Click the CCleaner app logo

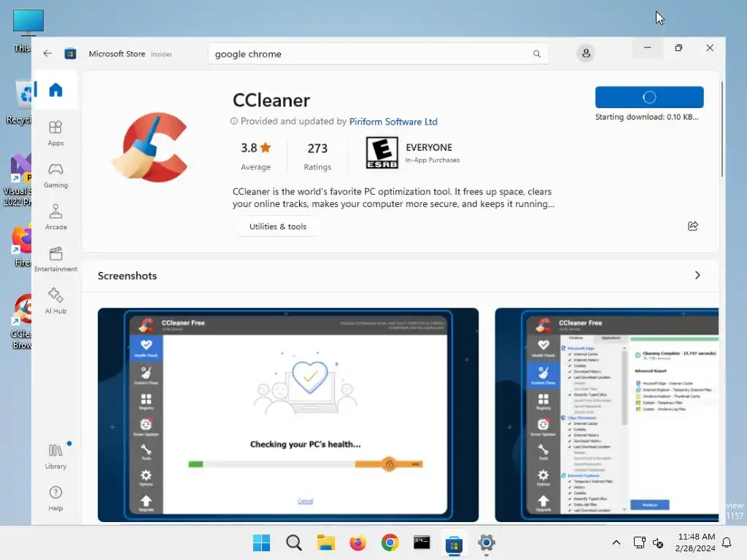(150, 147)
